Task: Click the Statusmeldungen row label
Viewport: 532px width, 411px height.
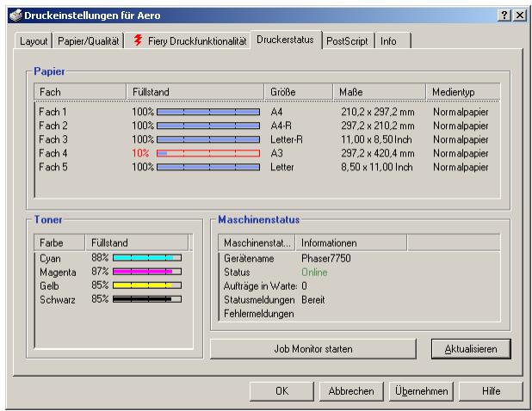Action: (x=259, y=300)
